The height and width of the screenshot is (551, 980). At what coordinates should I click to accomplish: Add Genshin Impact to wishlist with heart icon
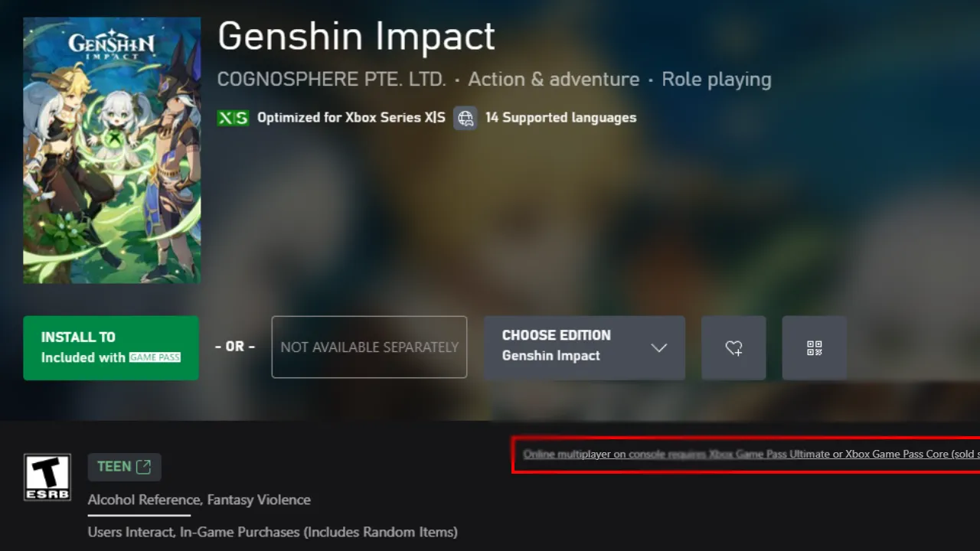tap(733, 348)
